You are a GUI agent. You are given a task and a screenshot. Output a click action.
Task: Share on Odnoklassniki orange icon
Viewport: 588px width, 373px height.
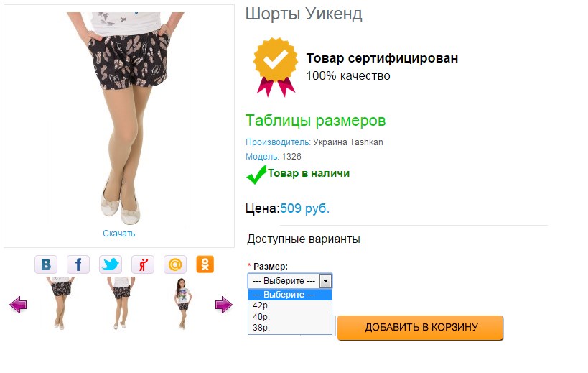(x=205, y=264)
